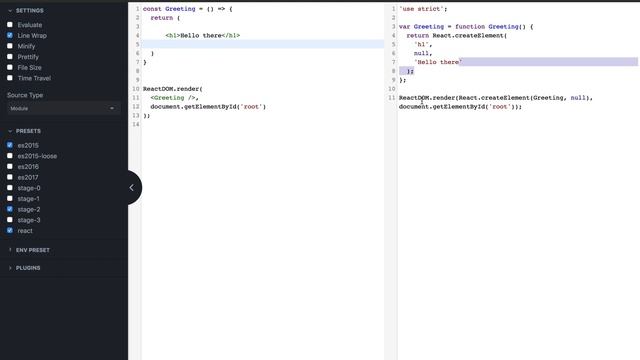Collapse the sidebar with the chevron handle
Screen dimensions: 640x360
(132, 188)
